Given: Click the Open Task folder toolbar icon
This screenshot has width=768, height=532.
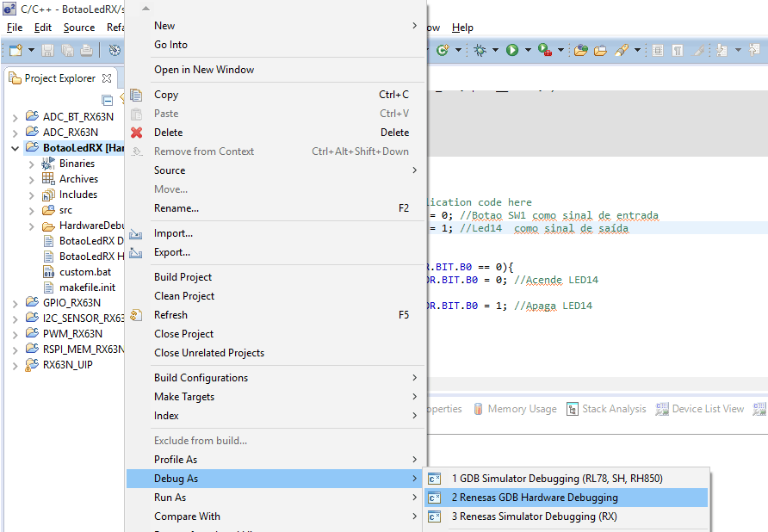Looking at the screenshot, I should point(600,50).
